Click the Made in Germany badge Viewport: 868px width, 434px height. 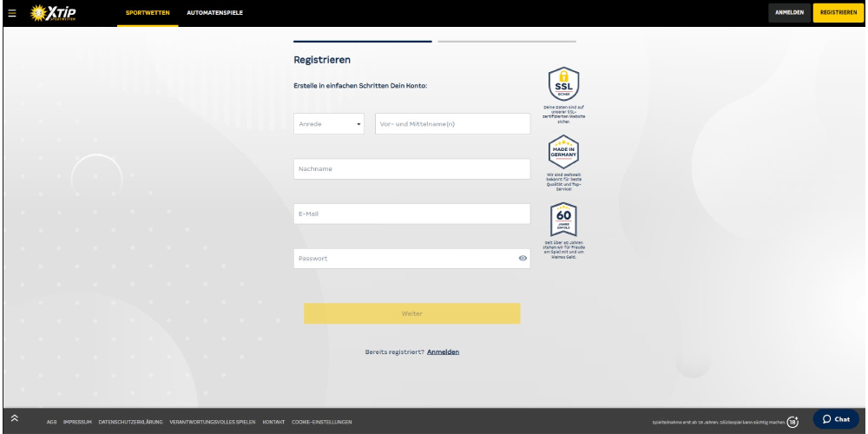(563, 153)
